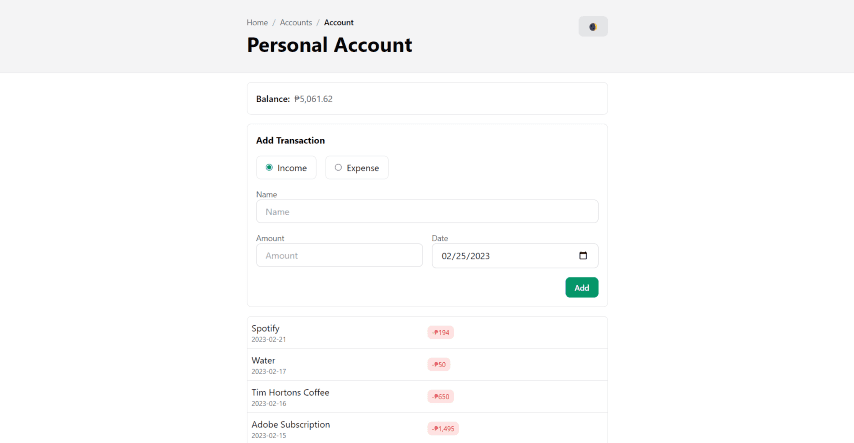
Task: Open the Accounts breadcrumb link
Action: 296,22
